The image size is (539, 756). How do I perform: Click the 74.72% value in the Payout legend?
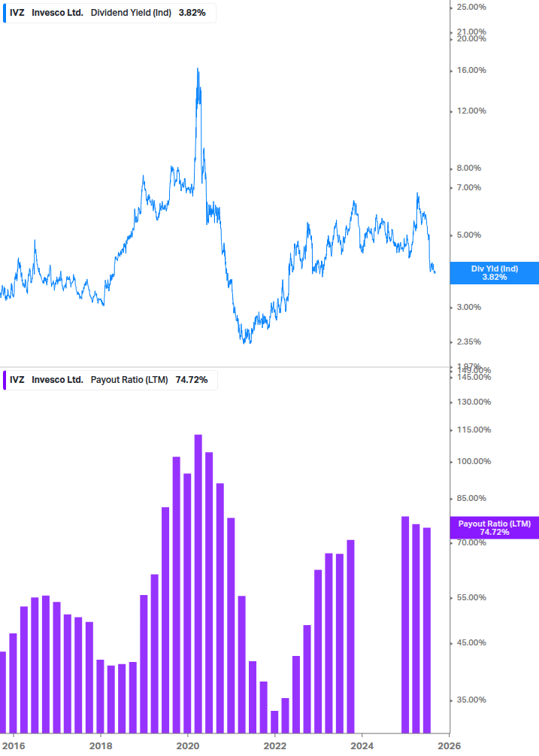(192, 380)
